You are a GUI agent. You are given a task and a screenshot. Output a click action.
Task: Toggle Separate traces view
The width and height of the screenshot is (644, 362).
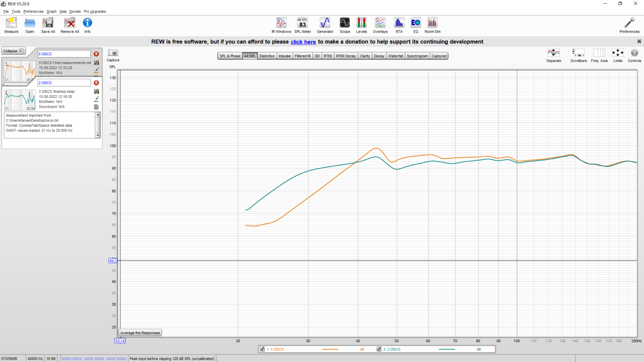click(x=553, y=55)
